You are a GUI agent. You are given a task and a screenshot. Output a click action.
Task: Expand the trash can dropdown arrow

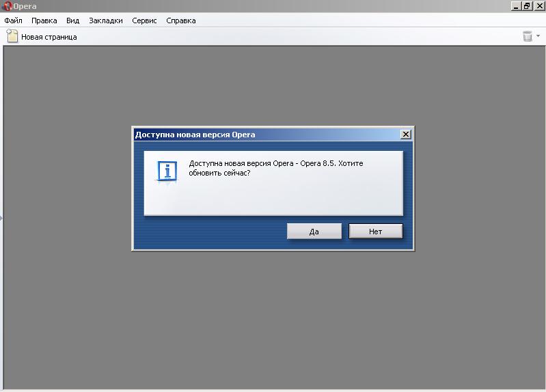tap(538, 36)
